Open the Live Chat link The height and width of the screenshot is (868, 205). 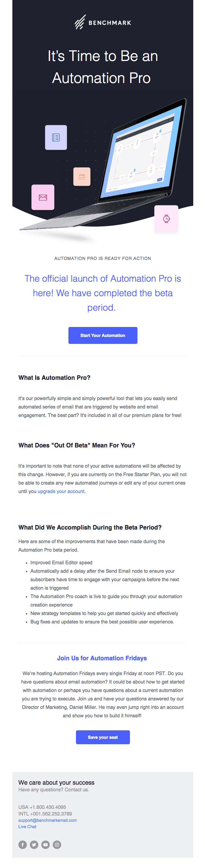27,827
